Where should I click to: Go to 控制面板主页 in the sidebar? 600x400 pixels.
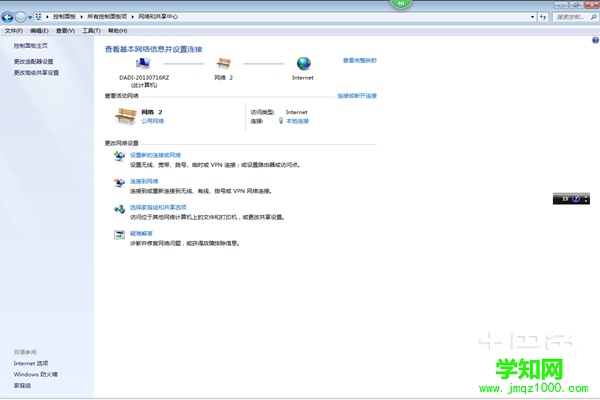tap(31, 46)
